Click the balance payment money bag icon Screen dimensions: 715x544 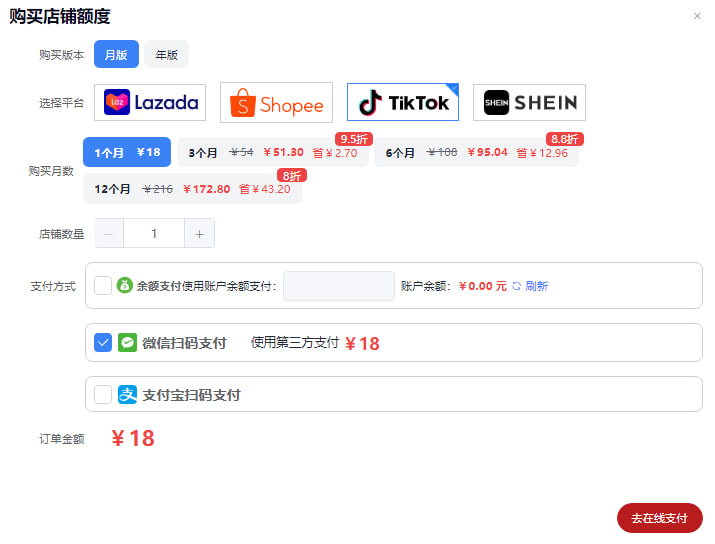tap(124, 285)
